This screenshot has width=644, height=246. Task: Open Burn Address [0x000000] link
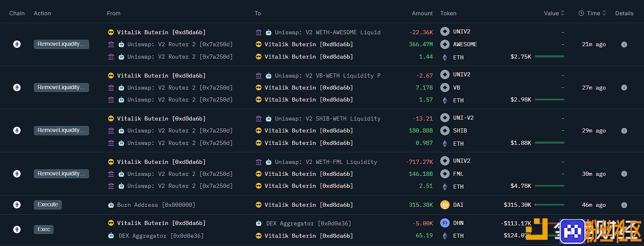pos(156,205)
